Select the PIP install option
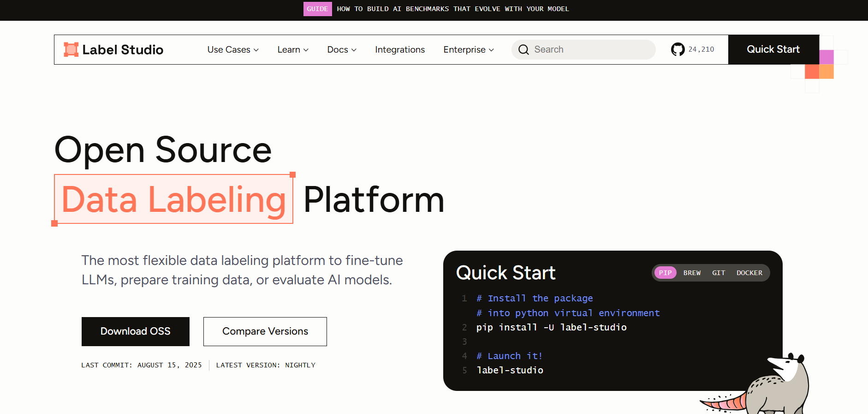Image resolution: width=868 pixels, height=414 pixels. [x=665, y=273]
